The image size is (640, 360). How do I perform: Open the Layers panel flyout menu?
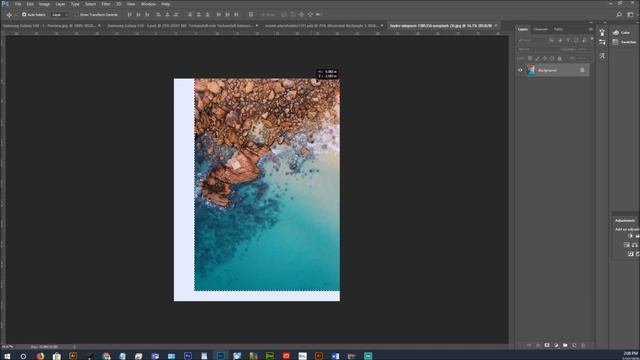coord(591,29)
